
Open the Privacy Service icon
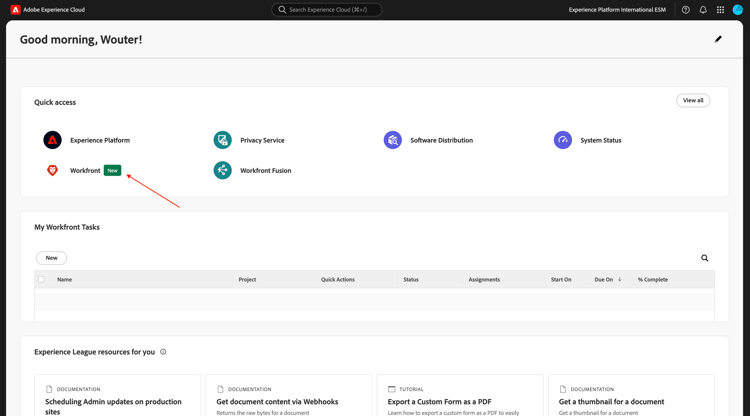222,140
